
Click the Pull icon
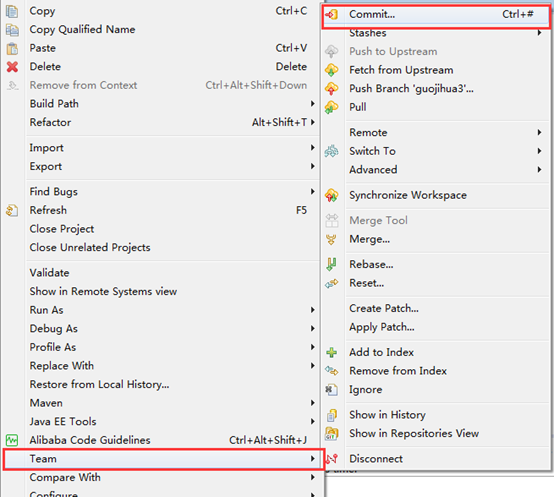(331, 107)
